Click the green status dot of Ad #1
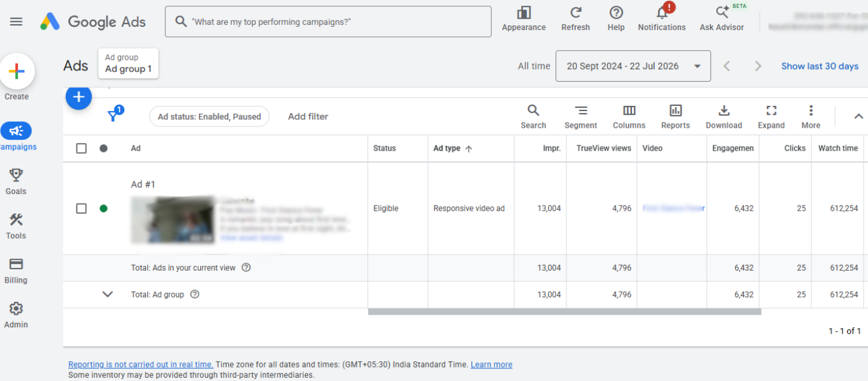 [103, 208]
